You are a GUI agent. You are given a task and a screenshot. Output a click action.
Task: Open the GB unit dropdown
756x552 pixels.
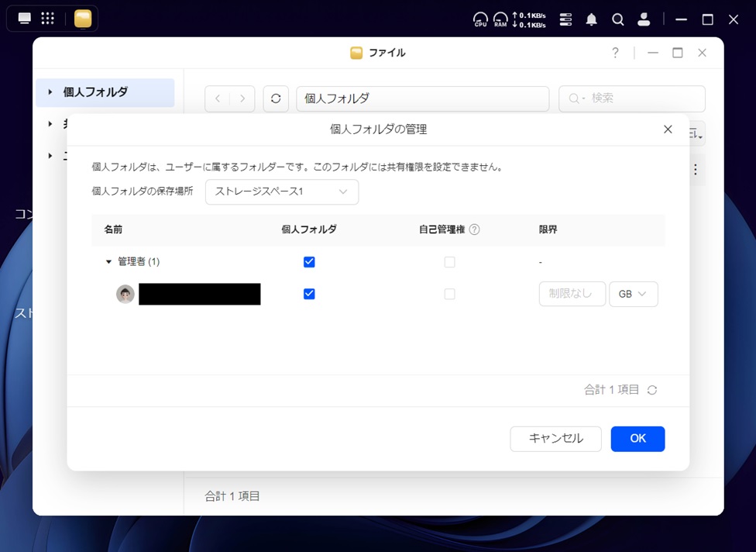click(634, 294)
